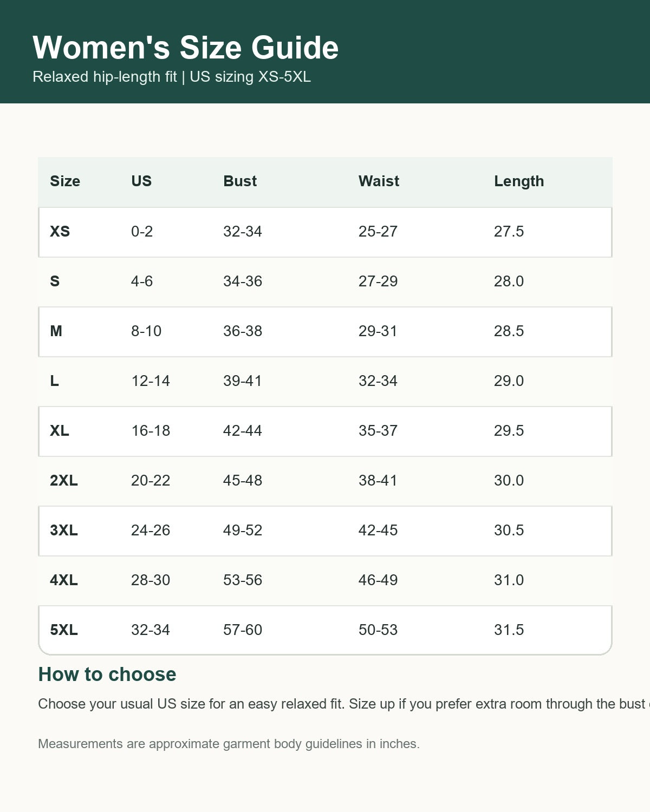Screen dimensions: 650x812
Task: Click the How to choose heading
Action: pyautogui.click(x=107, y=675)
